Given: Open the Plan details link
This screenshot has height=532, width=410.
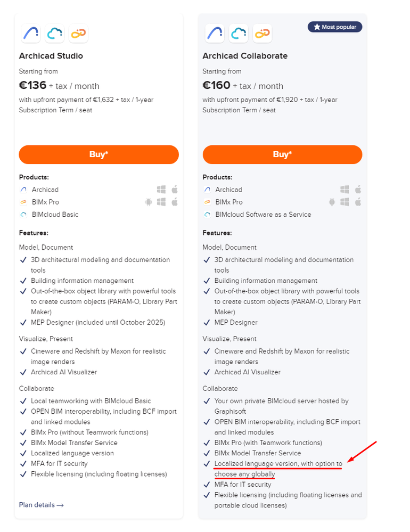Looking at the screenshot, I should click(x=41, y=505).
